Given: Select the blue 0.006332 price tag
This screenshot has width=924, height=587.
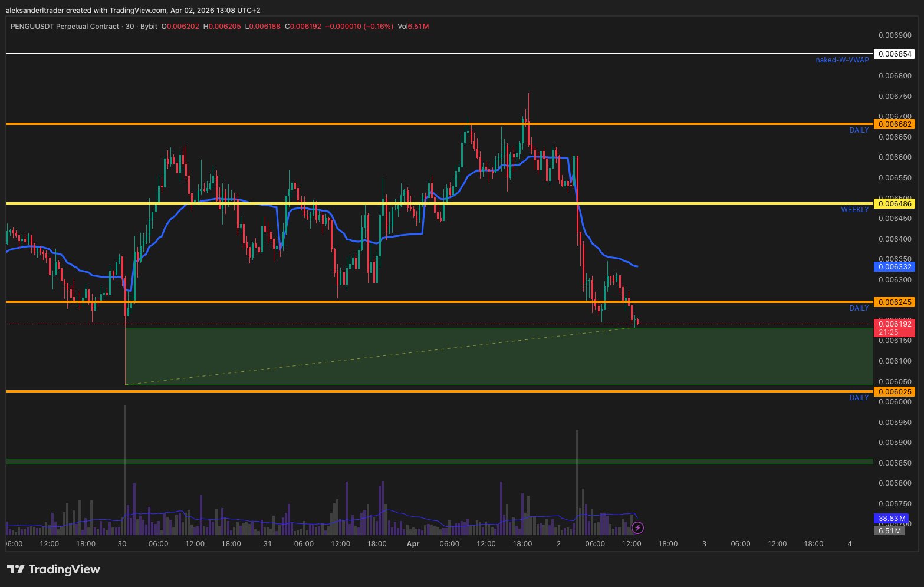Looking at the screenshot, I should tap(895, 267).
